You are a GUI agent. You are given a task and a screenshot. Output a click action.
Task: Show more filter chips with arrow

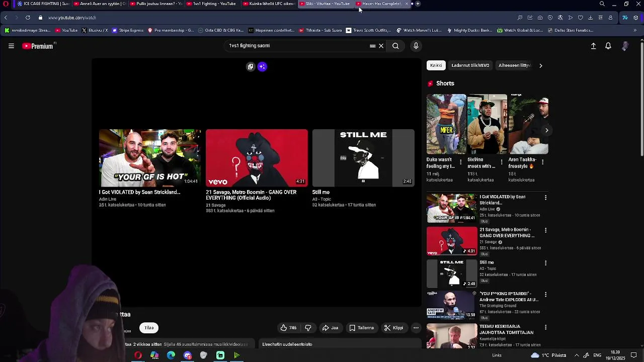[541, 65]
